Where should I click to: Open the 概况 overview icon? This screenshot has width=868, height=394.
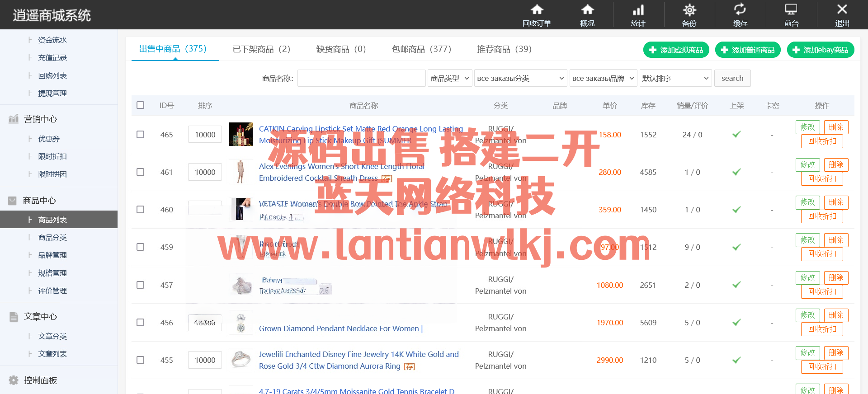click(587, 10)
